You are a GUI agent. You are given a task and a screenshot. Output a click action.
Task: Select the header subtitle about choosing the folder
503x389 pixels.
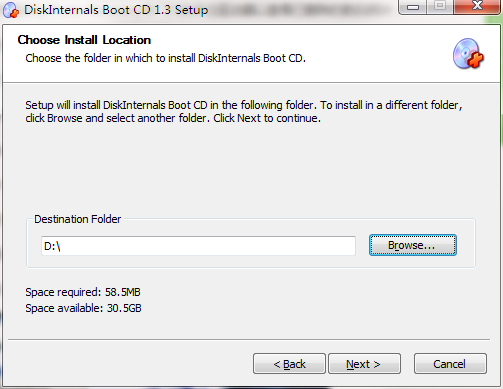coord(165,58)
